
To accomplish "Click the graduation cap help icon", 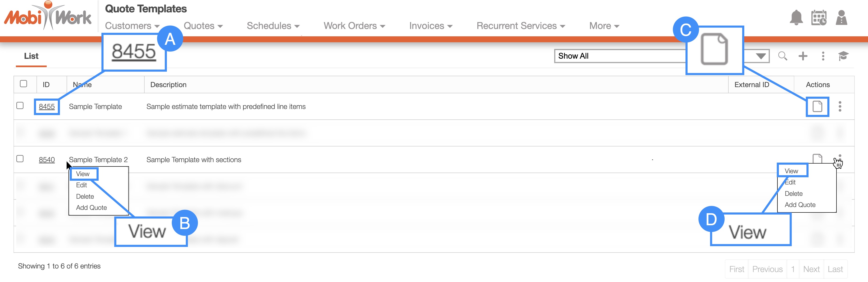I will [x=843, y=56].
